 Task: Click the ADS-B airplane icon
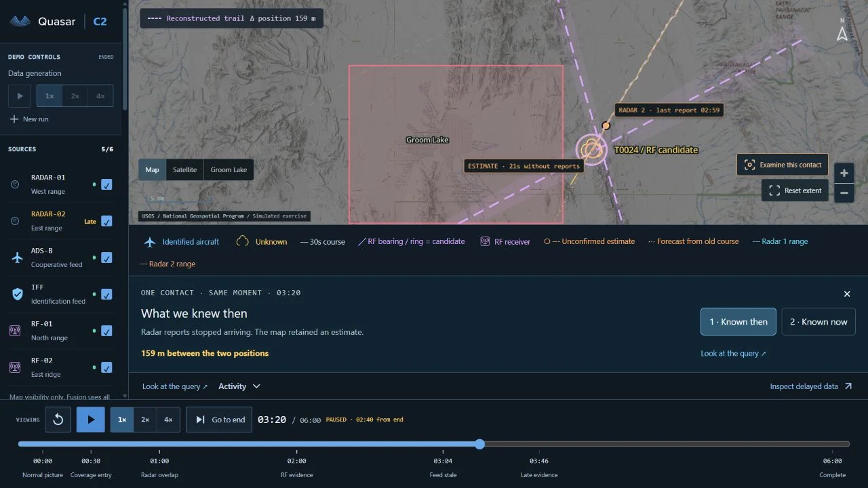17,258
